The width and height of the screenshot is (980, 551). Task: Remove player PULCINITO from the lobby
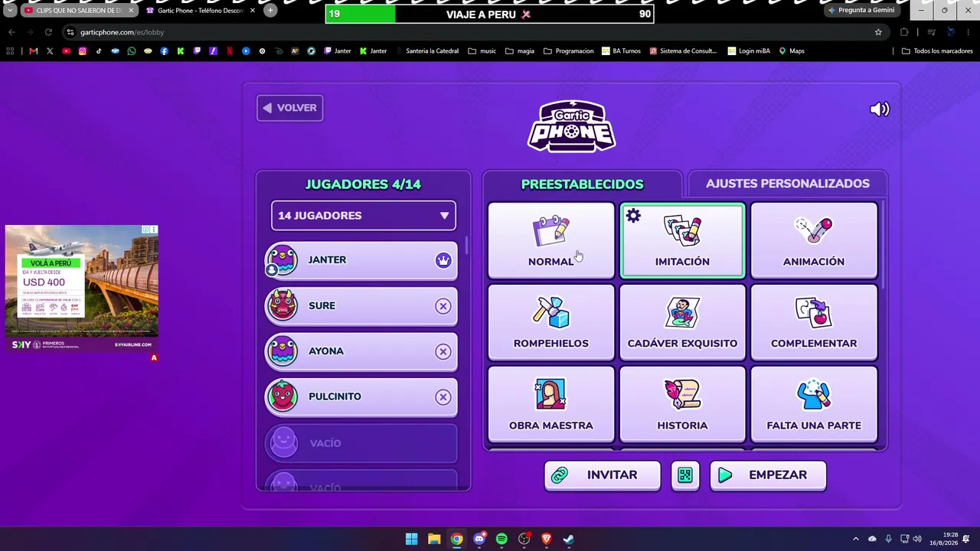(x=443, y=397)
